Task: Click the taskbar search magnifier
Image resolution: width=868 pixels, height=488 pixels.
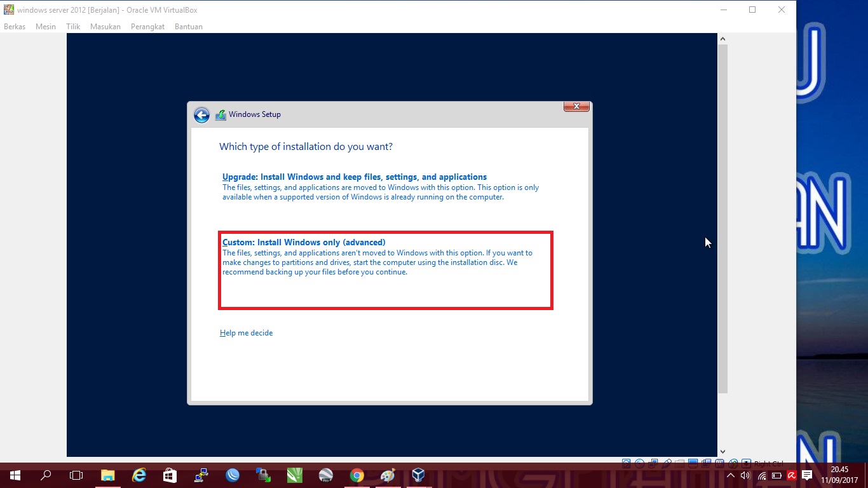Action: tap(46, 475)
